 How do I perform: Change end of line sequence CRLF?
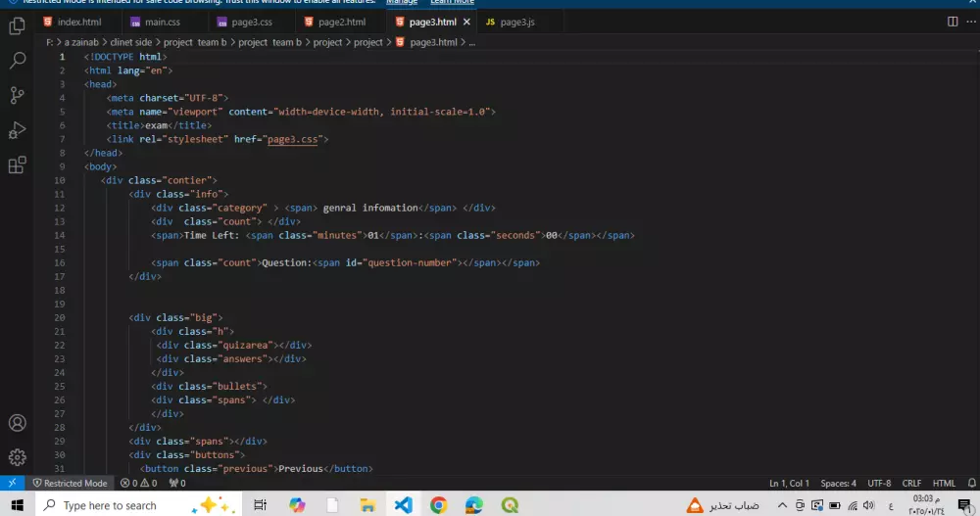tap(911, 483)
